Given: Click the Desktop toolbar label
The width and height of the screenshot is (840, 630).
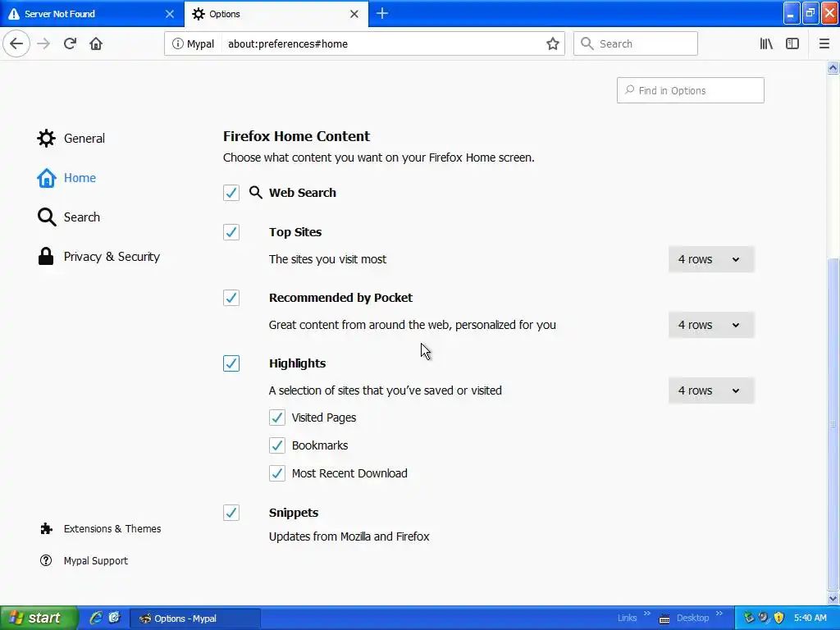Looking at the screenshot, I should [x=692, y=619].
